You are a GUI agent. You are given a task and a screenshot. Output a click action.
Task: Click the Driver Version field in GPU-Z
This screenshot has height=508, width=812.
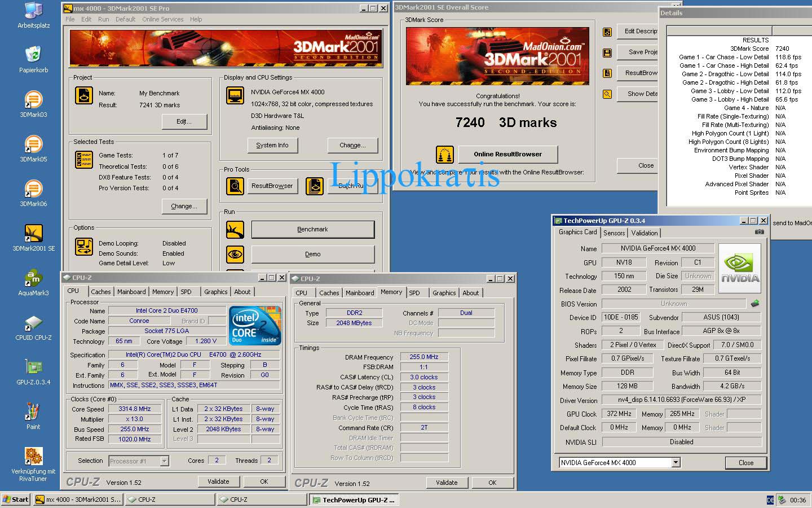point(681,400)
